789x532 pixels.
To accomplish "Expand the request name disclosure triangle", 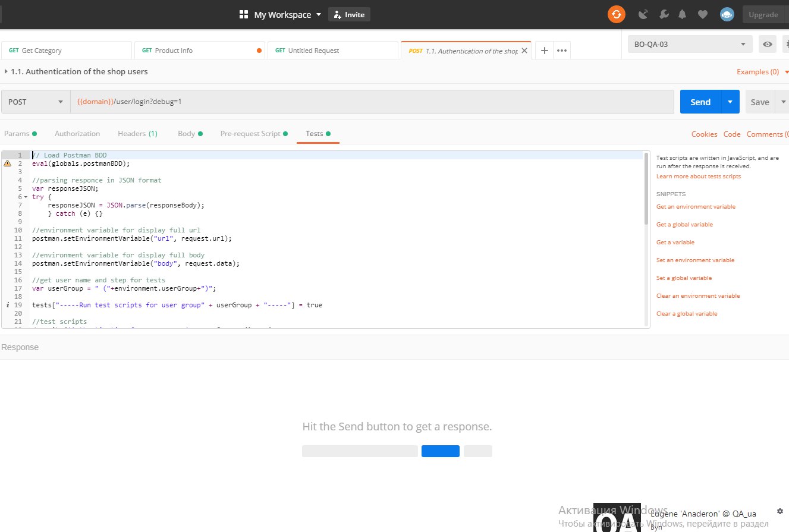I will pos(6,71).
